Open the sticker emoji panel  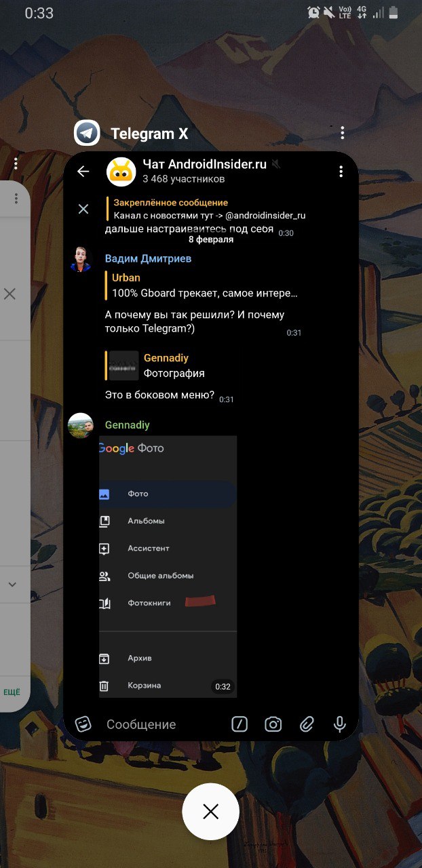tap(83, 724)
